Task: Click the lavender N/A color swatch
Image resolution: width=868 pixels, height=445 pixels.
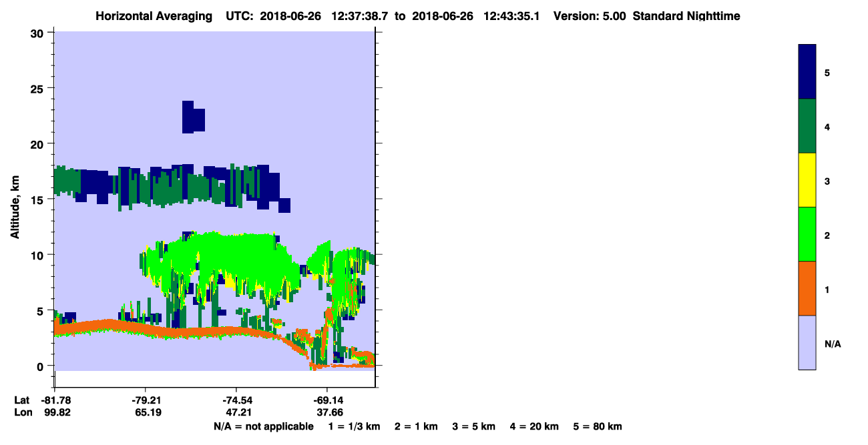Action: pyautogui.click(x=807, y=342)
